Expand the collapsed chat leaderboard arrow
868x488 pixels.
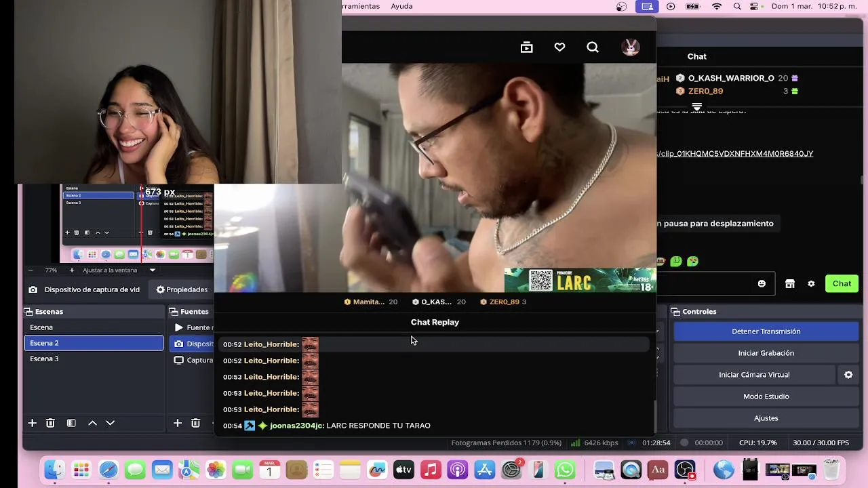(696, 107)
